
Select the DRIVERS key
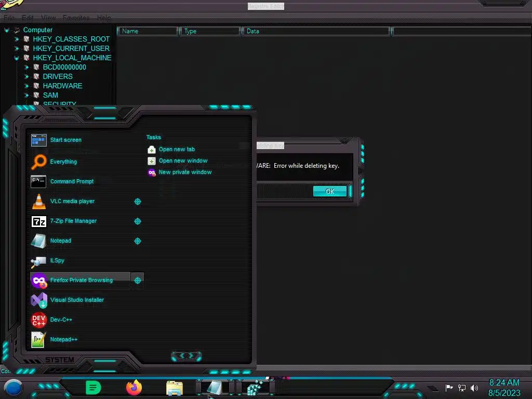tap(58, 77)
